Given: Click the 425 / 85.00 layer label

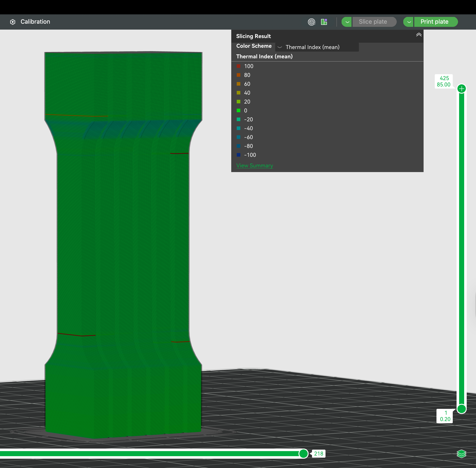Looking at the screenshot, I should 444,81.
